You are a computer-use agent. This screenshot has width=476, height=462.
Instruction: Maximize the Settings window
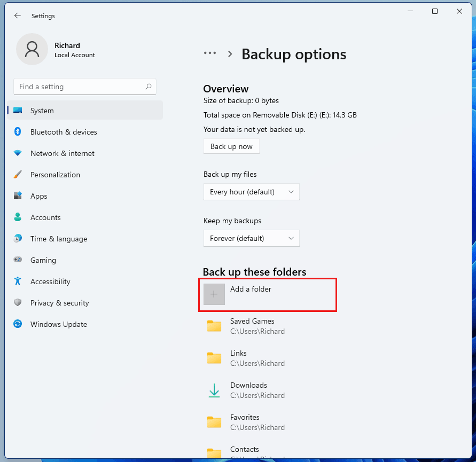click(x=435, y=11)
